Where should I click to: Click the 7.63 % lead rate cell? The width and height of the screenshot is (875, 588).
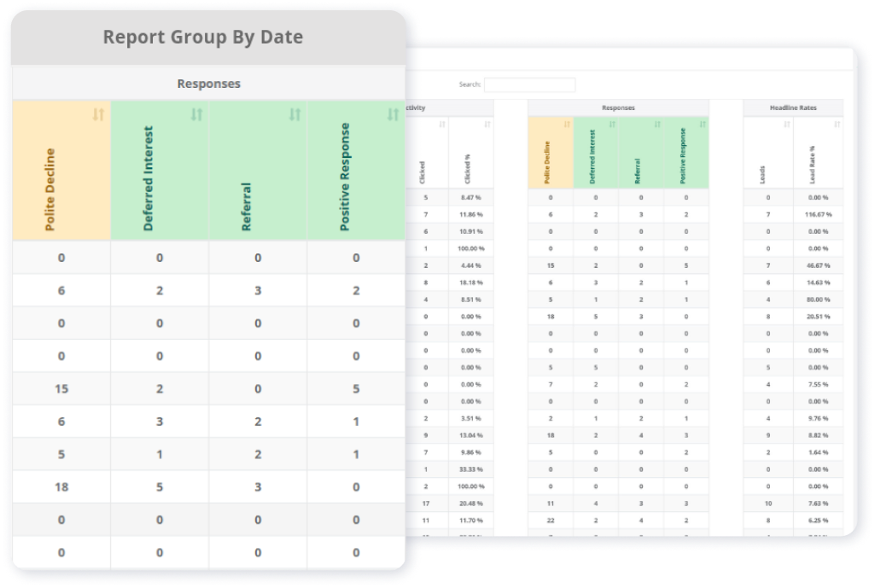(x=818, y=504)
